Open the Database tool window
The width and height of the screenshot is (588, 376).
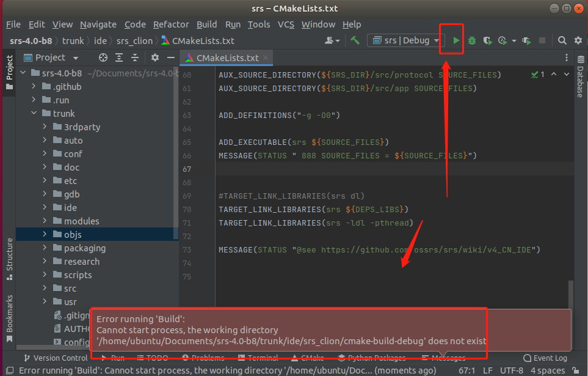coord(581,76)
